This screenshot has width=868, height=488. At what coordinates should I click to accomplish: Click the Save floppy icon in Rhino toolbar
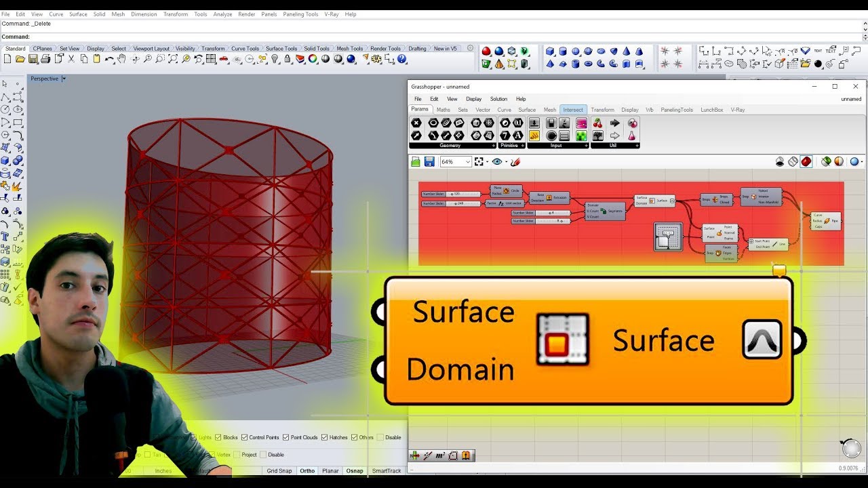33,59
